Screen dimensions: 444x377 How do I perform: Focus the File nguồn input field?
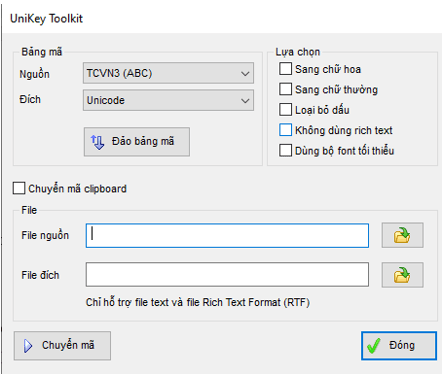coord(227,235)
